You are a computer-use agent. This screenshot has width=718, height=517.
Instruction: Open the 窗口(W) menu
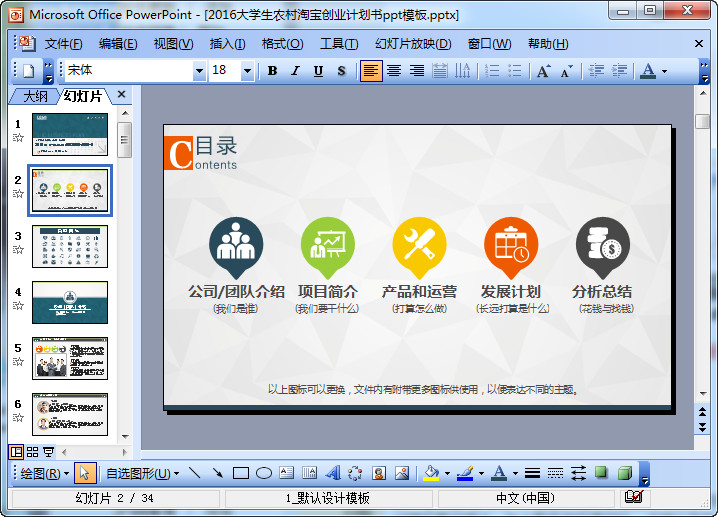pyautogui.click(x=490, y=44)
